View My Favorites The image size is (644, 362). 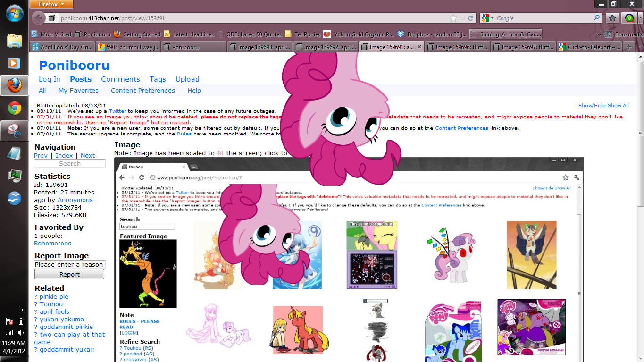point(78,90)
